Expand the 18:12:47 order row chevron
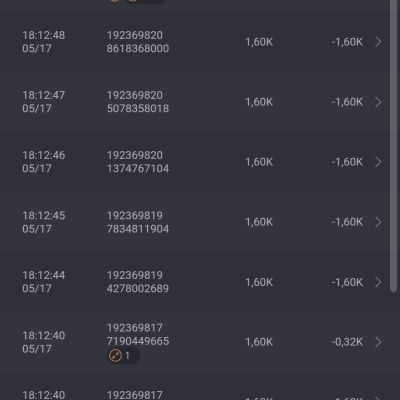The image size is (400, 400). [x=378, y=102]
